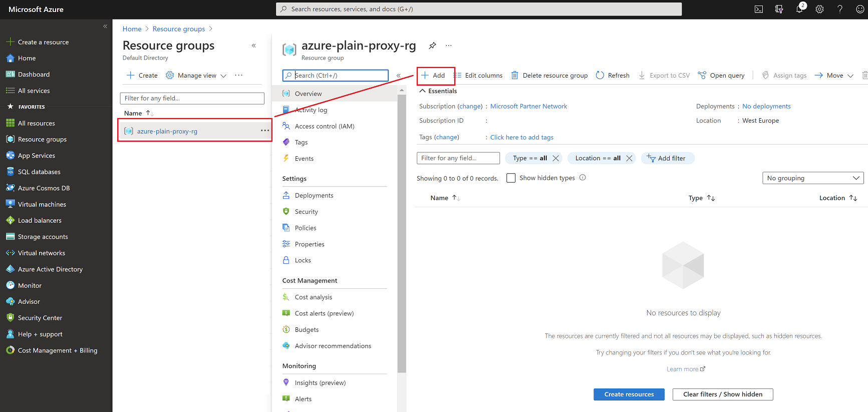Remove the Location == all filter
The width and height of the screenshot is (868, 412).
pos(629,158)
